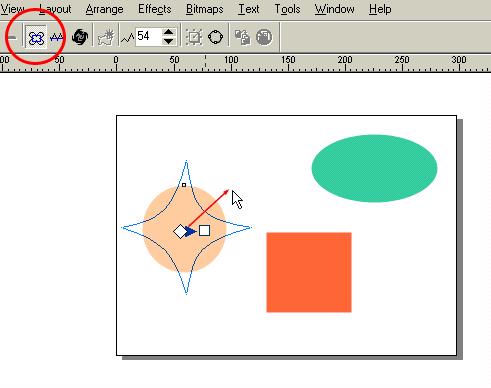Select the orange square on the page
The image size is (491, 388).
coord(309,272)
